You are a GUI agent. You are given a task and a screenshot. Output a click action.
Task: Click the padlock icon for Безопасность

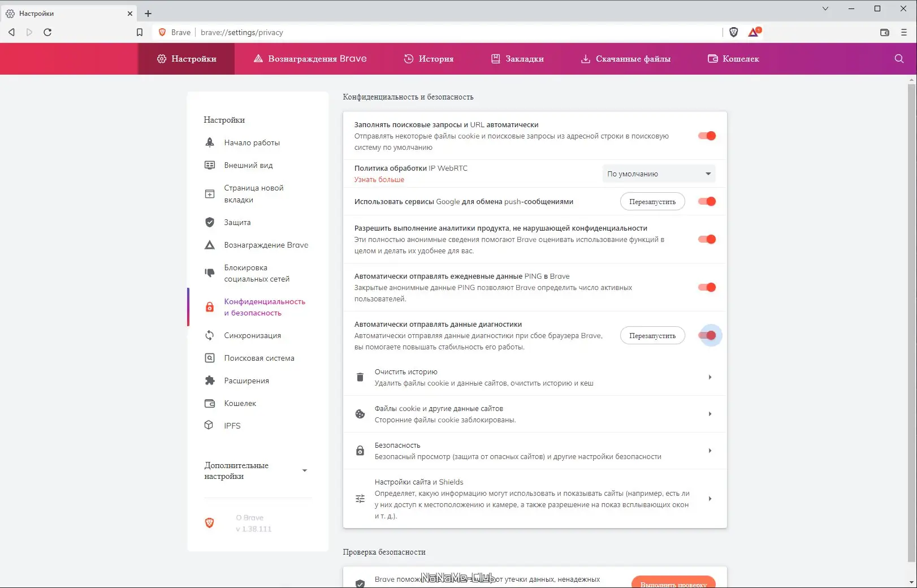point(360,451)
